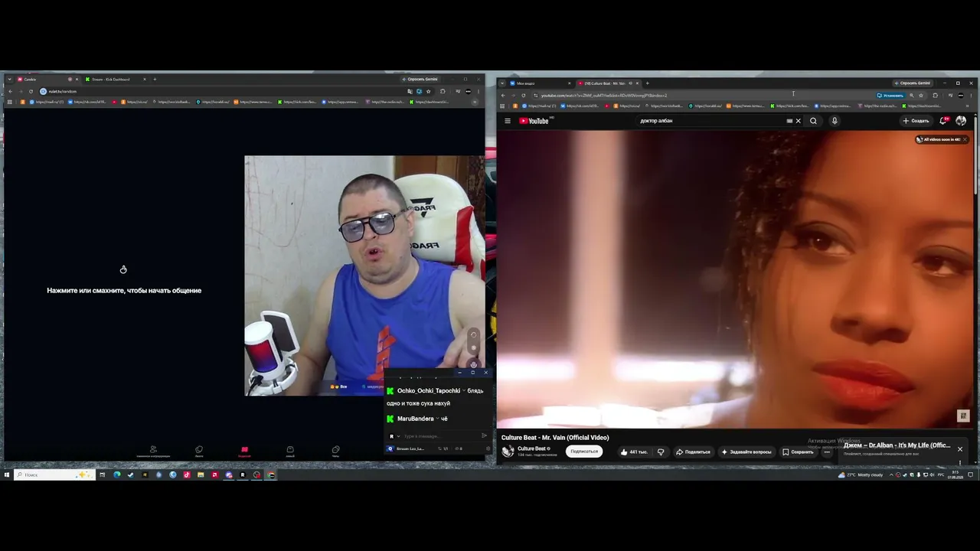Open extensions in the YouTube browser window
Screen dimensions: 980x551
tap(935, 96)
